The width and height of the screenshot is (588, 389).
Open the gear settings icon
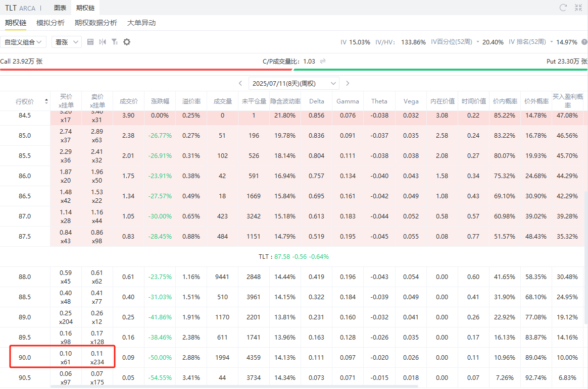pyautogui.click(x=127, y=42)
